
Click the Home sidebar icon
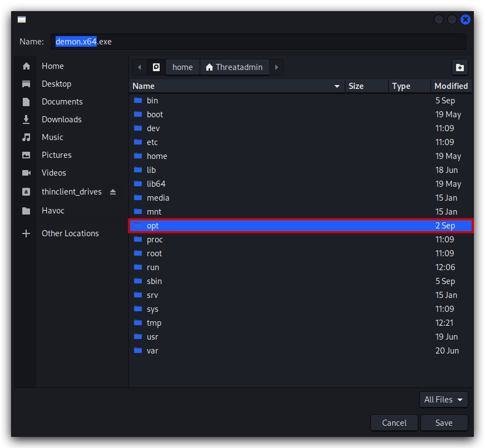click(26, 66)
